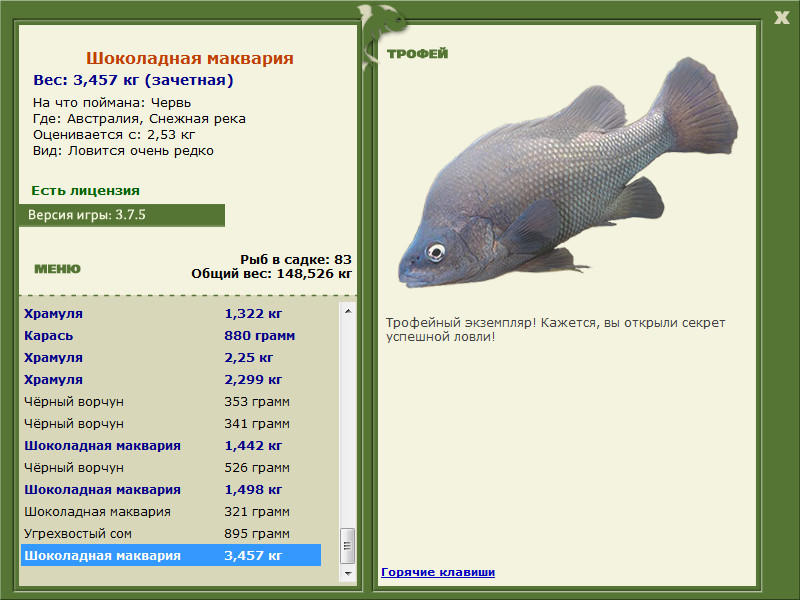Select Чёрный ворчун 353 грамм row
800x600 pixels.
[171, 402]
